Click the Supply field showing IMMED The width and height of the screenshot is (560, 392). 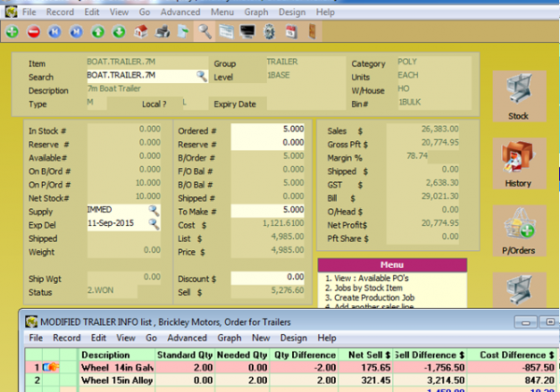click(123, 210)
